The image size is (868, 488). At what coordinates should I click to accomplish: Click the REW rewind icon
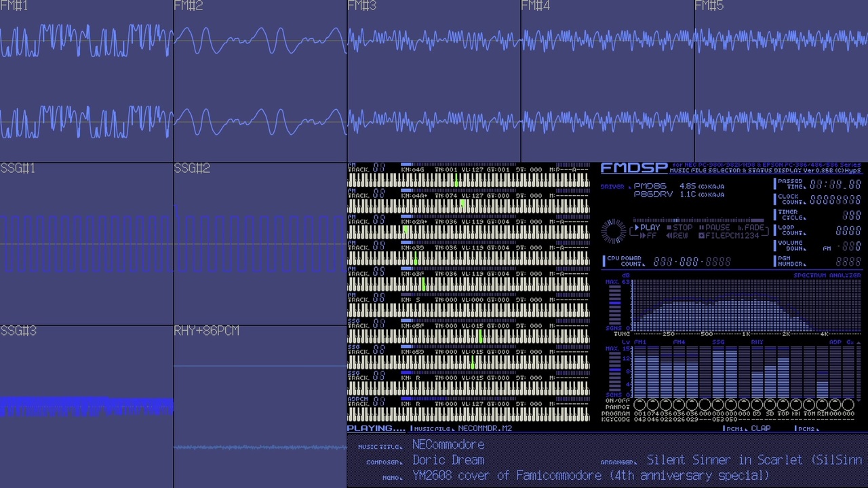click(677, 236)
